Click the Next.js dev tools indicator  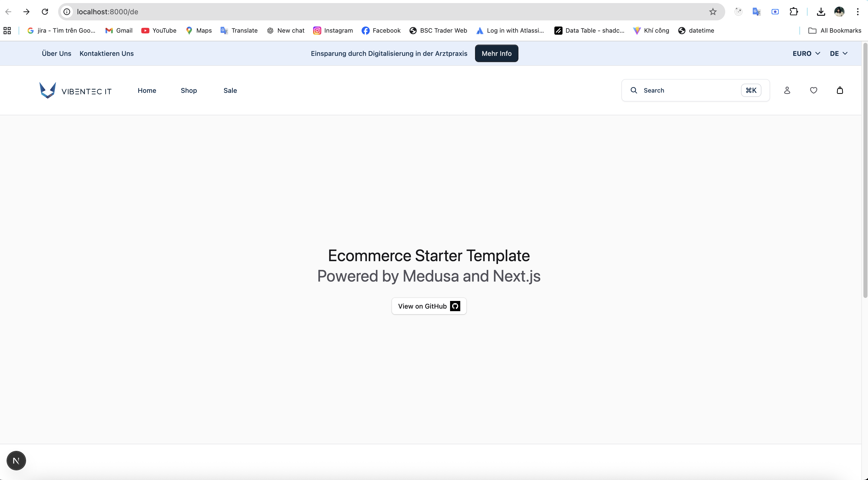[x=16, y=460]
